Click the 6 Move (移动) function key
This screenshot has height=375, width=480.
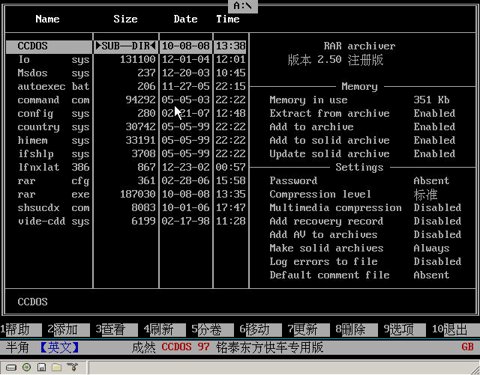point(261,330)
